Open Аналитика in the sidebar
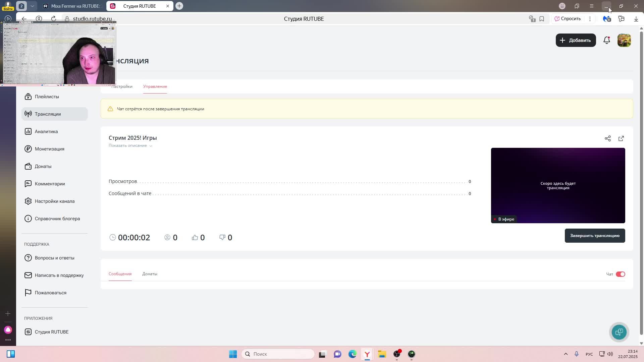The width and height of the screenshot is (644, 362). click(x=46, y=131)
